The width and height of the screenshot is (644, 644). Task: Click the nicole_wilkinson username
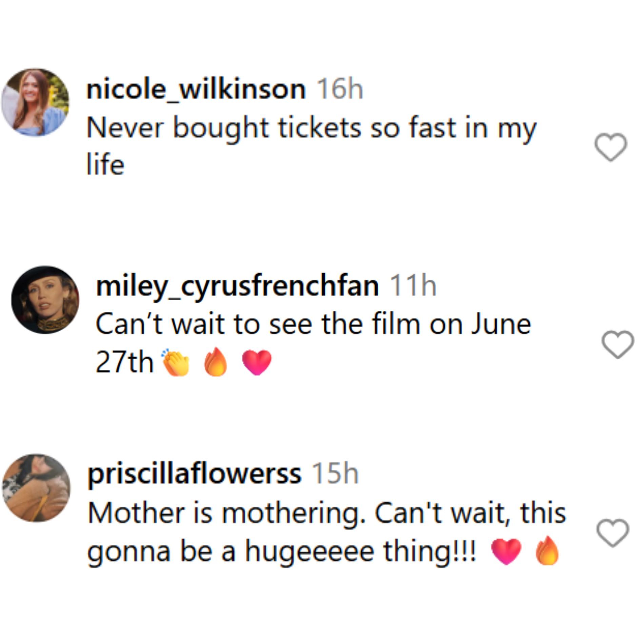tap(196, 89)
